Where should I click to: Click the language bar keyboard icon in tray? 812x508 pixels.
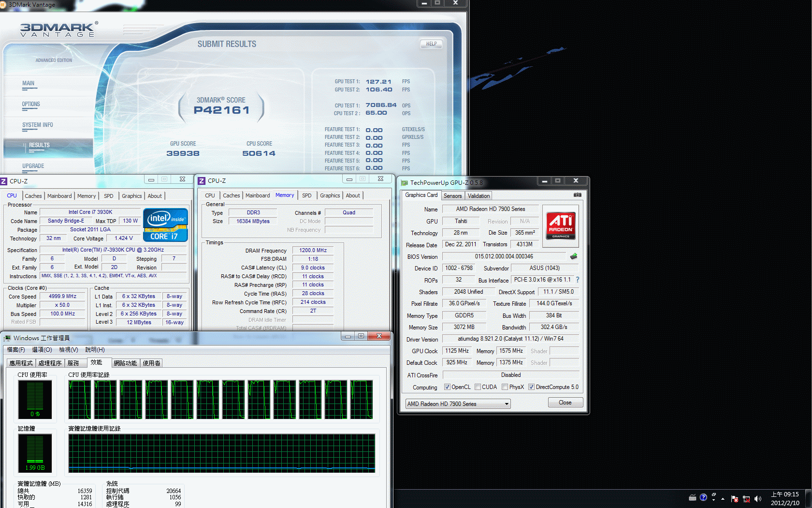tap(693, 498)
